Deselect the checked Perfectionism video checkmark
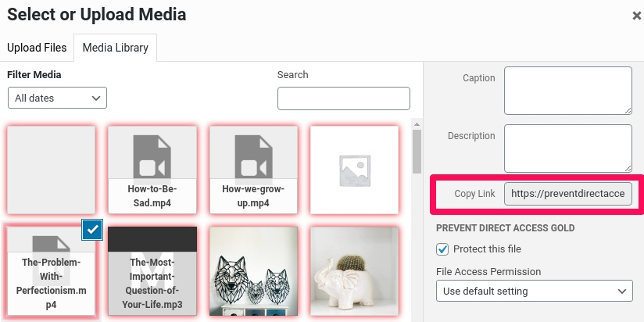This screenshot has width=644, height=322. pyautogui.click(x=92, y=229)
